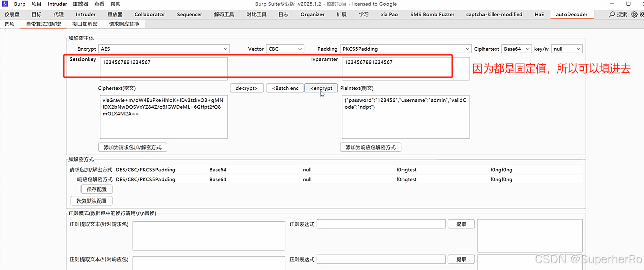Switch to the captcha-killer-modified tab
This screenshot has height=270, width=644.
tap(494, 15)
